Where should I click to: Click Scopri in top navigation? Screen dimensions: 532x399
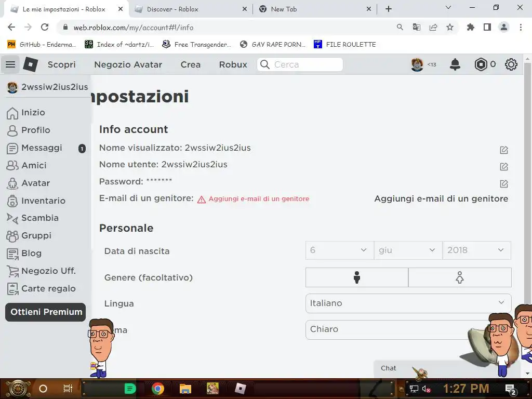click(61, 64)
